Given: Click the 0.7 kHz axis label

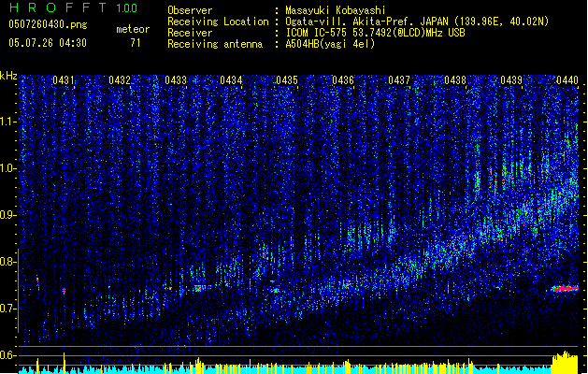Looking at the screenshot, I should pos(8,309).
